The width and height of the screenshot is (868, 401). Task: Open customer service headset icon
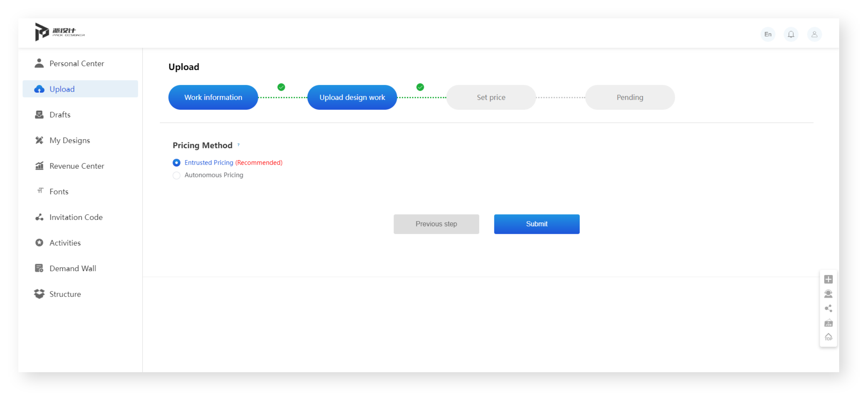[x=828, y=294]
